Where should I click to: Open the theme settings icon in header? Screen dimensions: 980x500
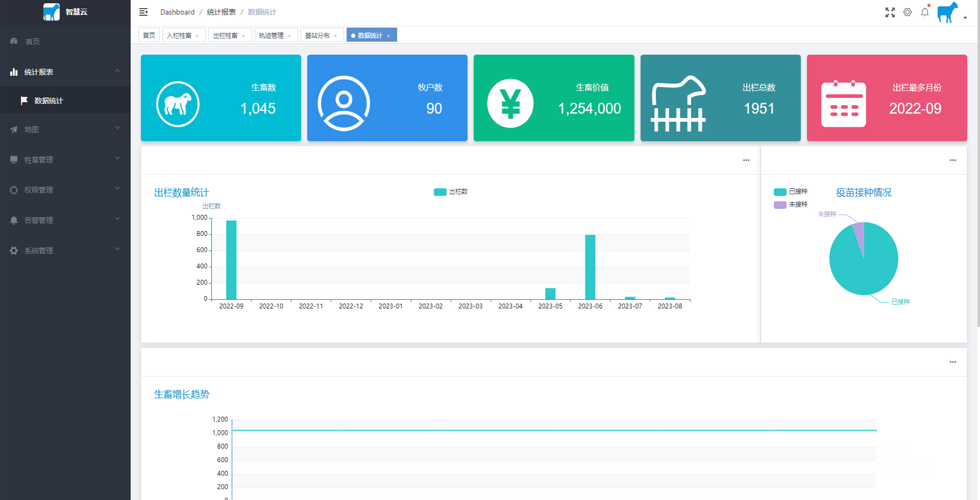coord(907,12)
